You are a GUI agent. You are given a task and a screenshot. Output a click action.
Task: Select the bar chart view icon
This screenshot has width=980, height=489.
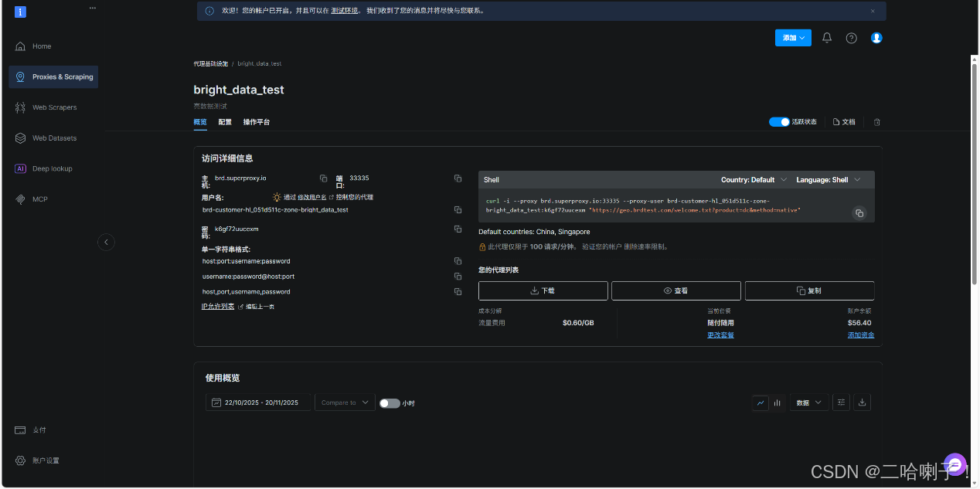[777, 402]
